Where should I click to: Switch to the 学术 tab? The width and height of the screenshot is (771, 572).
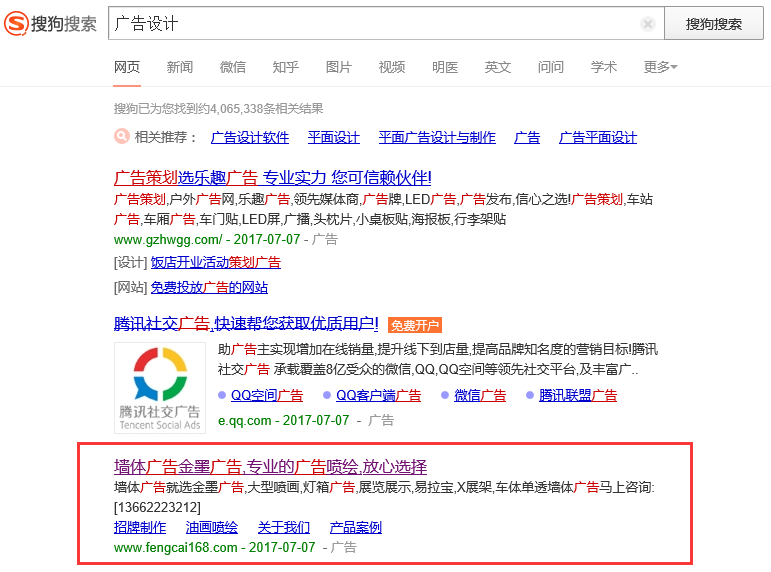(x=604, y=67)
